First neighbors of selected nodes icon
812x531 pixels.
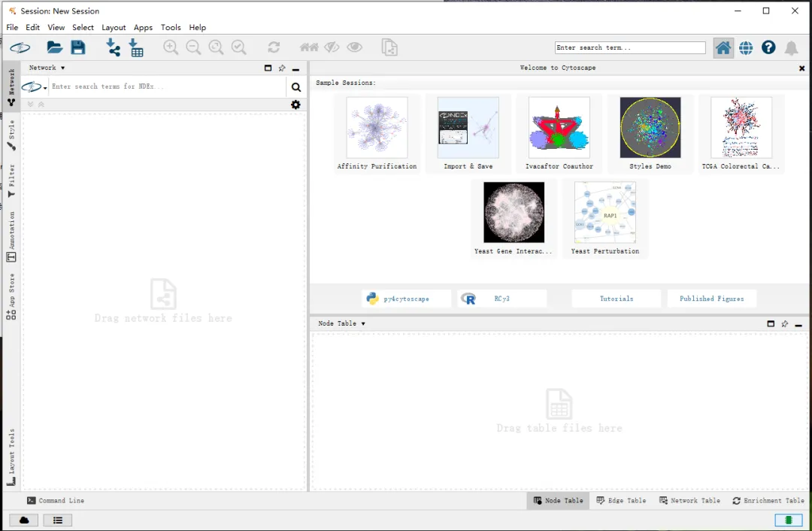coord(309,47)
